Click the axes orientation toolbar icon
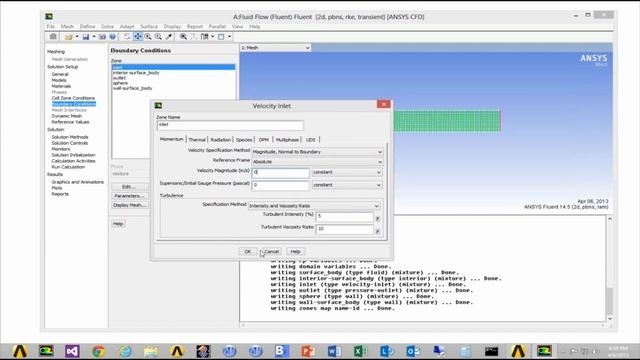The width and height of the screenshot is (640, 360). point(194,37)
